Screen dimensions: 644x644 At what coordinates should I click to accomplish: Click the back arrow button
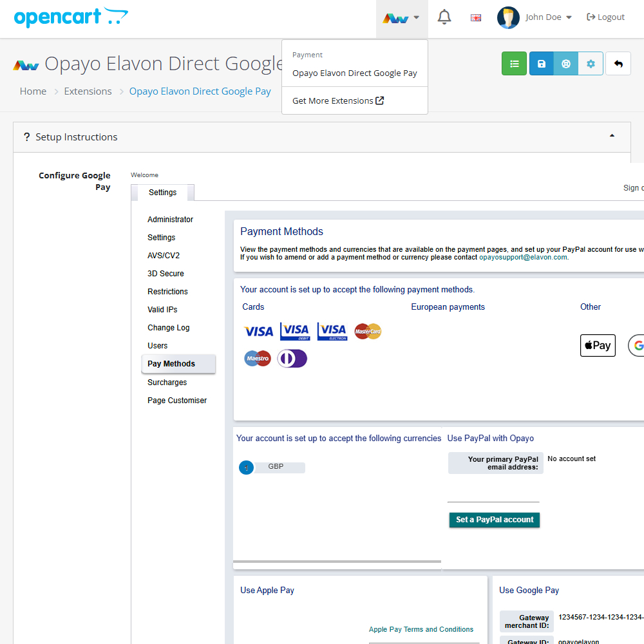pos(618,64)
